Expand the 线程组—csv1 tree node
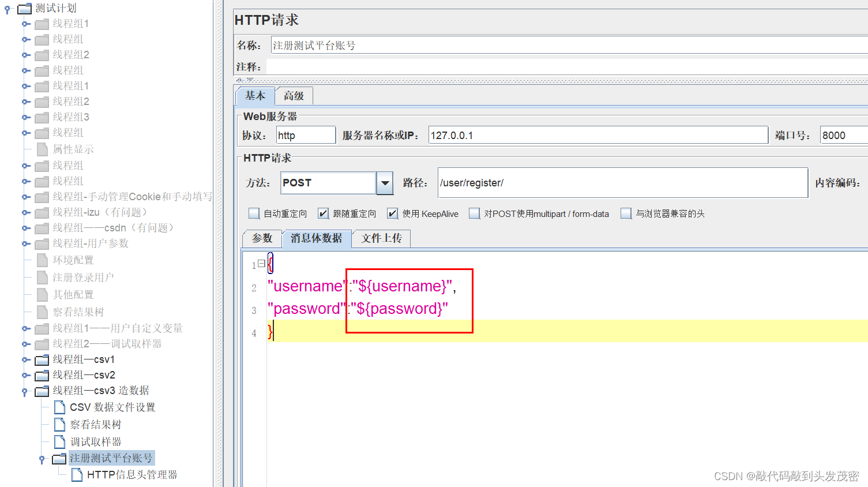 [x=25, y=359]
